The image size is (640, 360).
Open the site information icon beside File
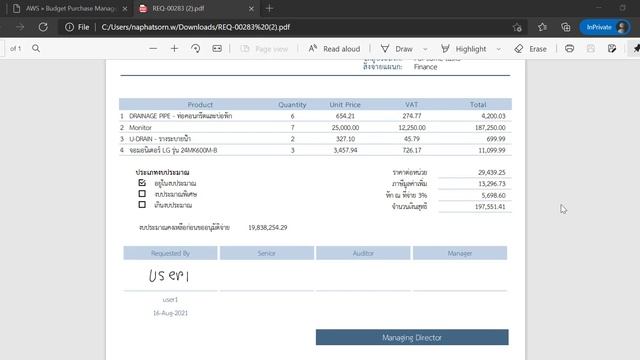click(69, 27)
